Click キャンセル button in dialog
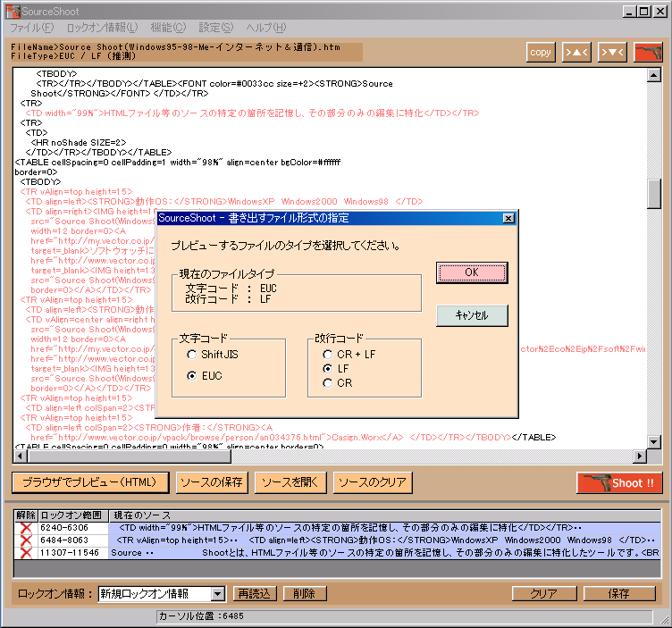 pyautogui.click(x=472, y=315)
